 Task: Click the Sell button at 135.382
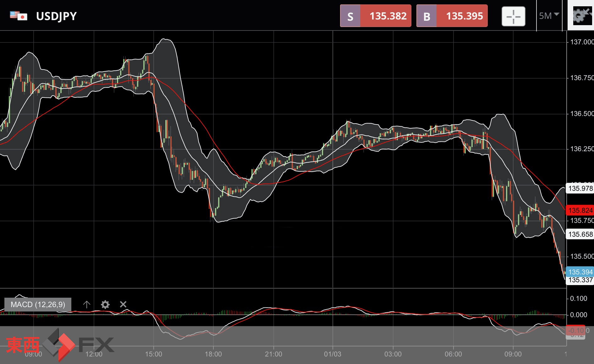[x=376, y=16]
